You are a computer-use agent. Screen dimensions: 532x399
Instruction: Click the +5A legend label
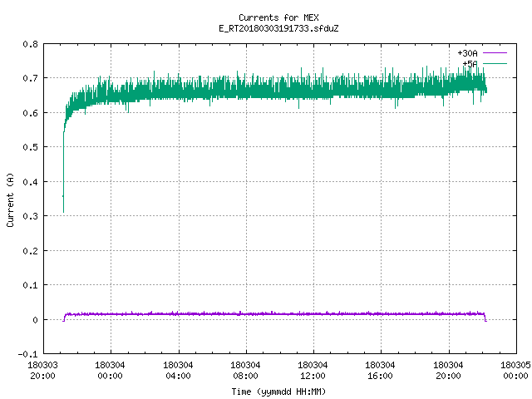click(470, 64)
